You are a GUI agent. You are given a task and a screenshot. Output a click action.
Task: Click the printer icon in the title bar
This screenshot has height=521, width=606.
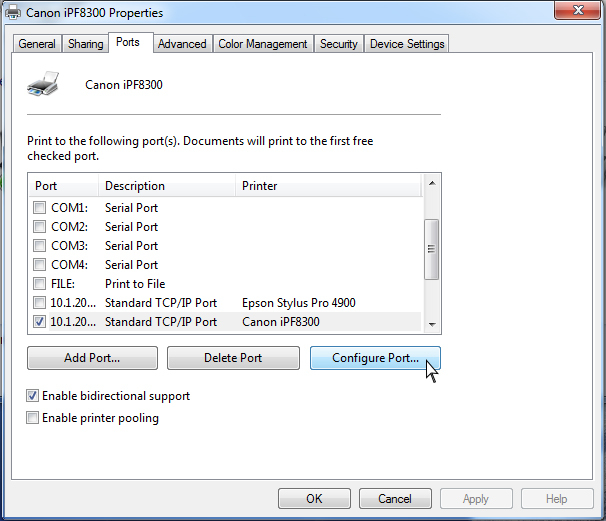pos(14,13)
